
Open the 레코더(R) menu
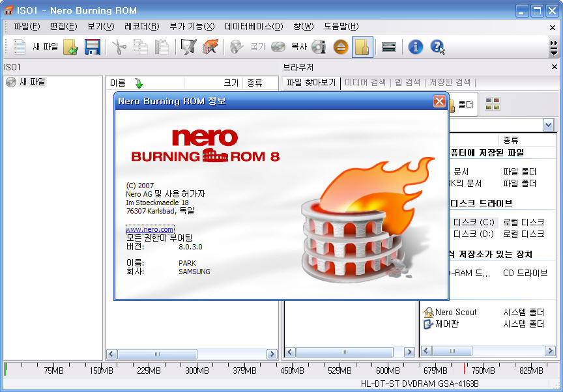point(142,26)
